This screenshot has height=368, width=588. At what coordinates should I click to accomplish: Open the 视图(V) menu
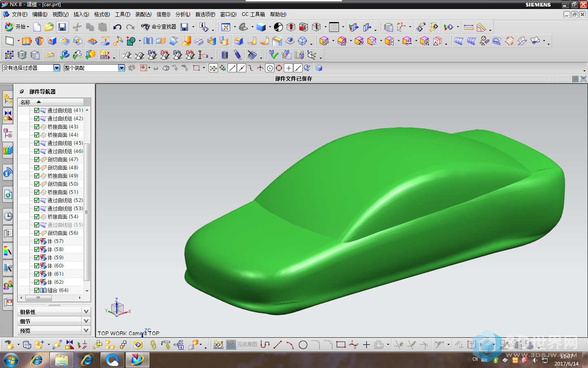click(x=60, y=14)
